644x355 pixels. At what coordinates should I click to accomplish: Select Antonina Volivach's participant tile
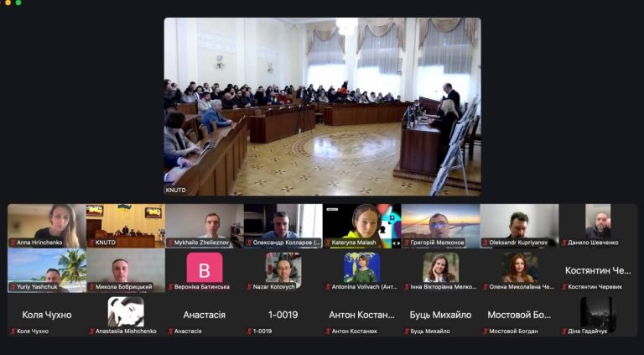[x=361, y=269]
